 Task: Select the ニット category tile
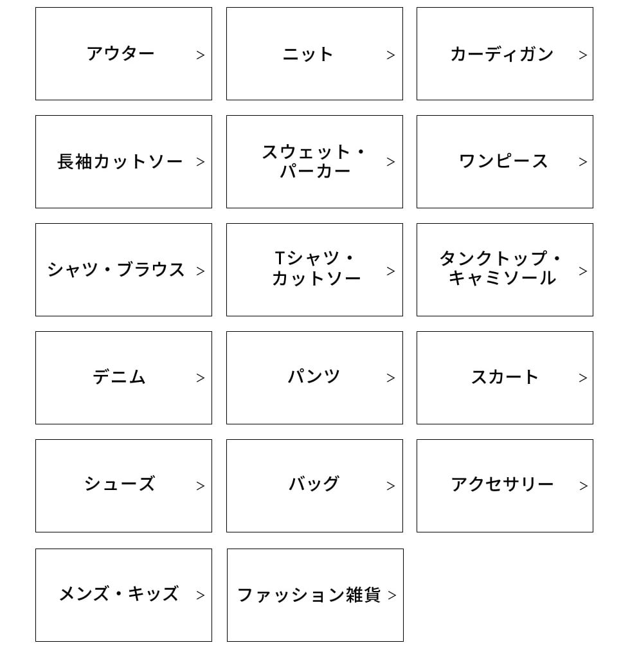tap(314, 54)
